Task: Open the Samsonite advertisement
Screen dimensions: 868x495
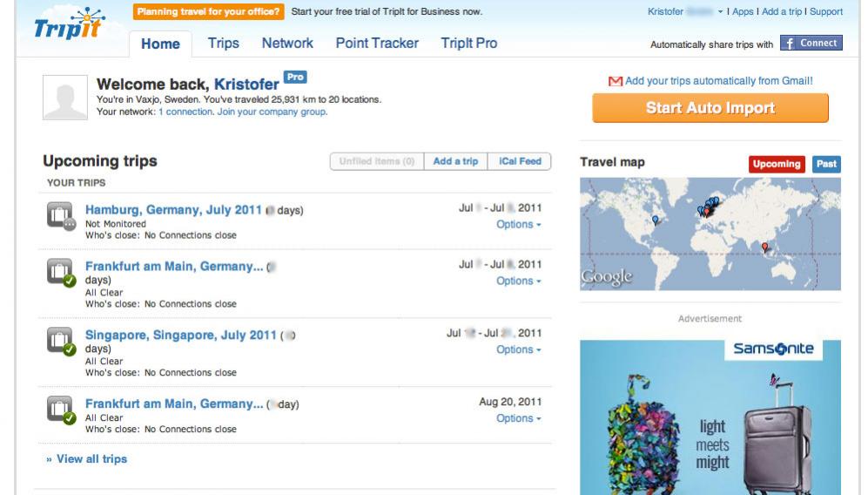Action: click(x=710, y=417)
